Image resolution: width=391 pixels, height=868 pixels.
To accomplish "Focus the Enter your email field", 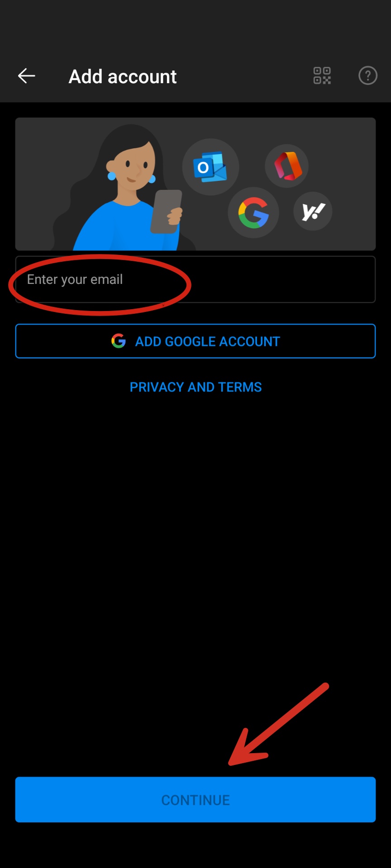I will coord(195,279).
